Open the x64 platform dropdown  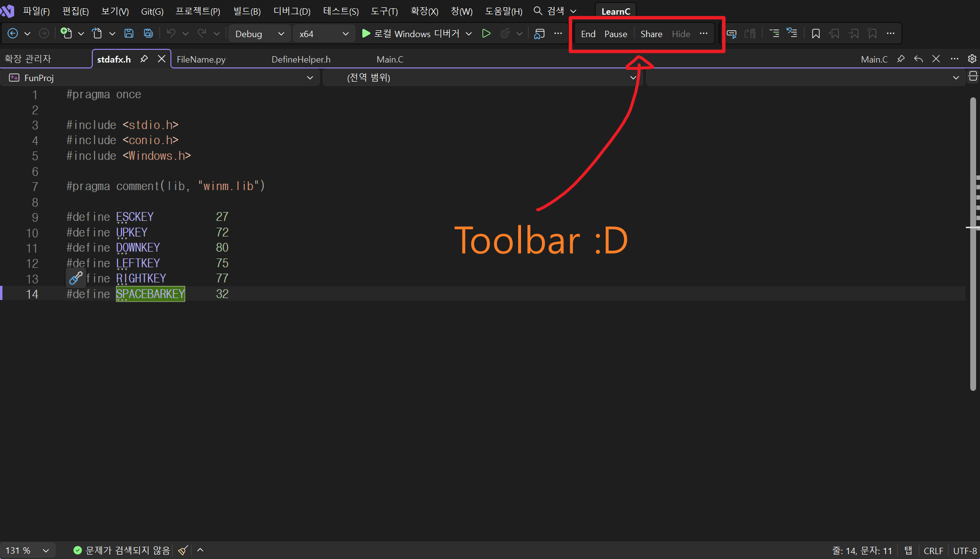[x=324, y=34]
